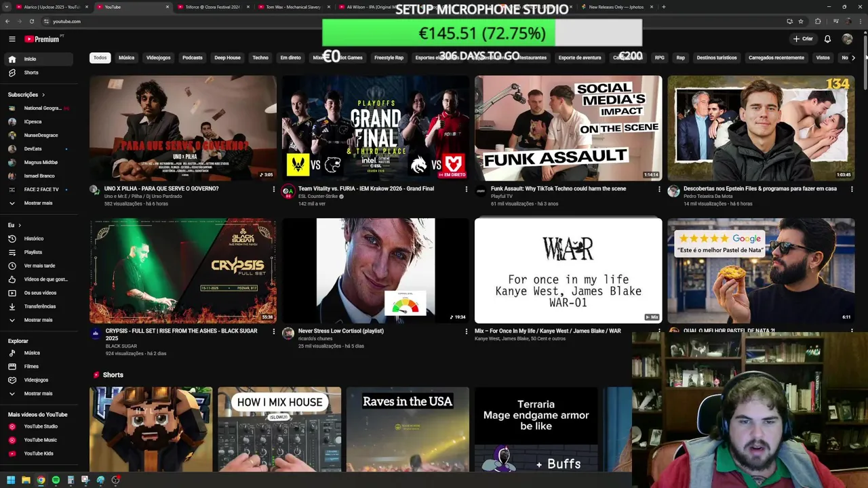Viewport: 868px width, 488px height.
Task: Open Spotify from the taskbar
Action: [x=56, y=480]
